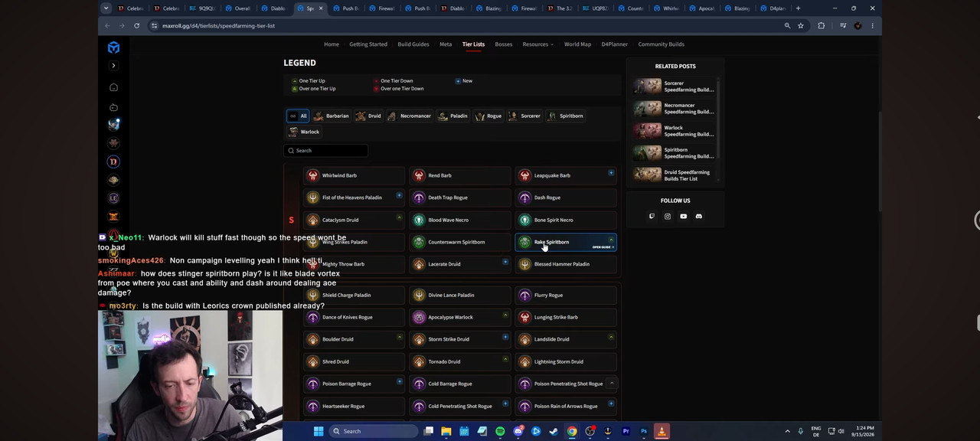
Task: Open the Apocalypse Warlock build
Action: pyautogui.click(x=460, y=317)
